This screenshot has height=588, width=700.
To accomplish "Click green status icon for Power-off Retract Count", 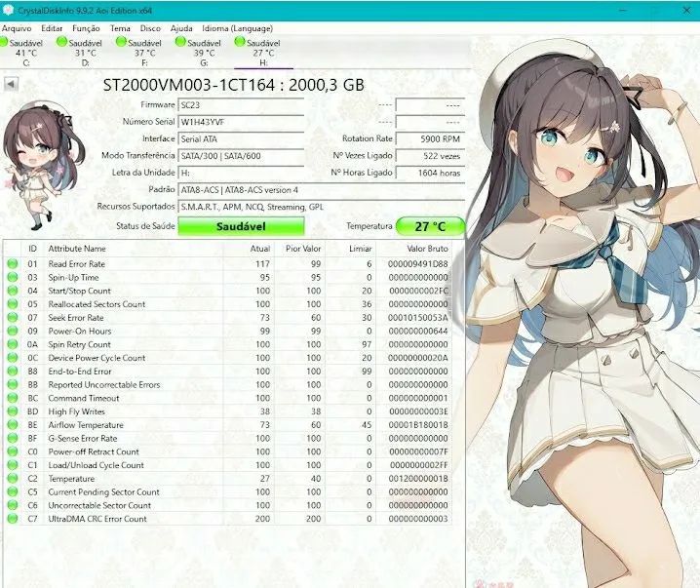I will tap(13, 451).
